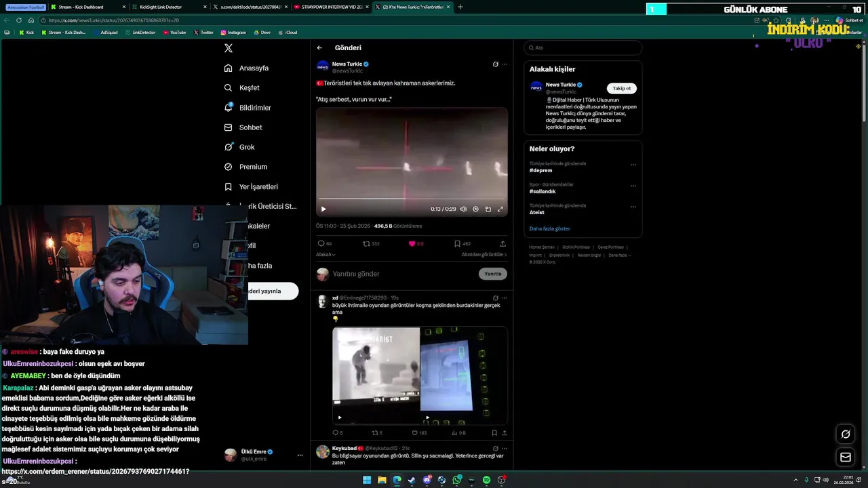Go to Anasayfa in the sidebar
The image size is (868, 488).
pos(246,68)
